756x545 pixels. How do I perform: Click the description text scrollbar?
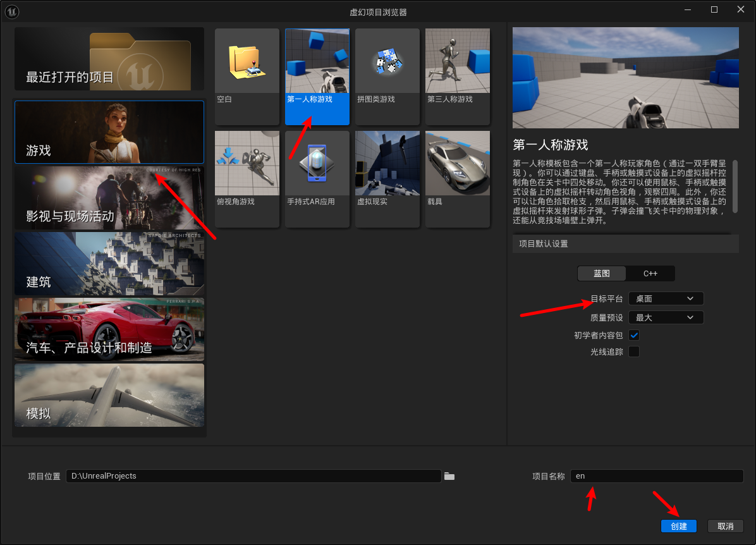[735, 187]
